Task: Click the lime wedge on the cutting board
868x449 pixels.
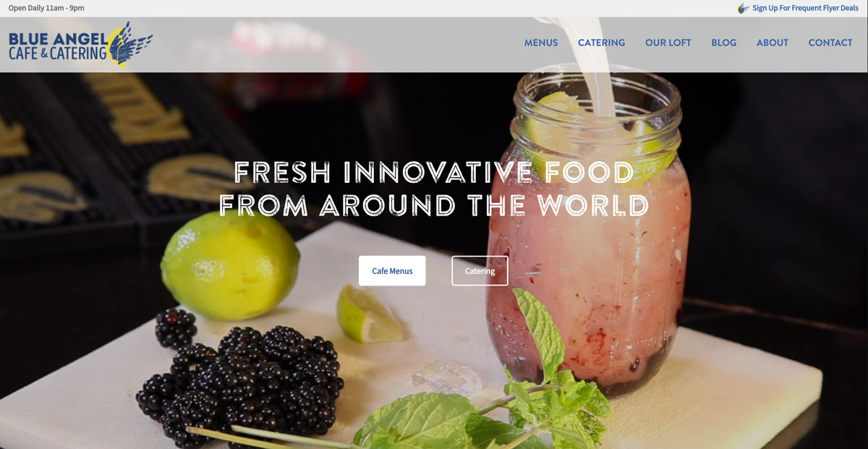Action: pyautogui.click(x=369, y=315)
